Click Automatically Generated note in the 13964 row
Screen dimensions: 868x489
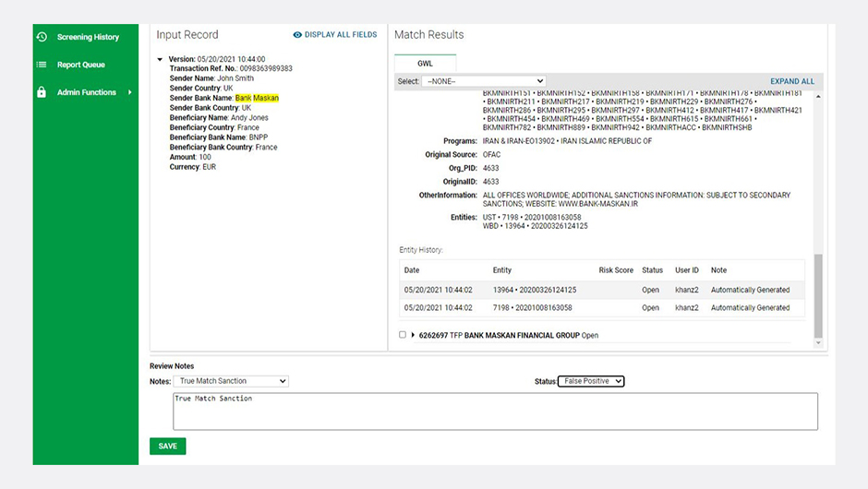(x=750, y=290)
